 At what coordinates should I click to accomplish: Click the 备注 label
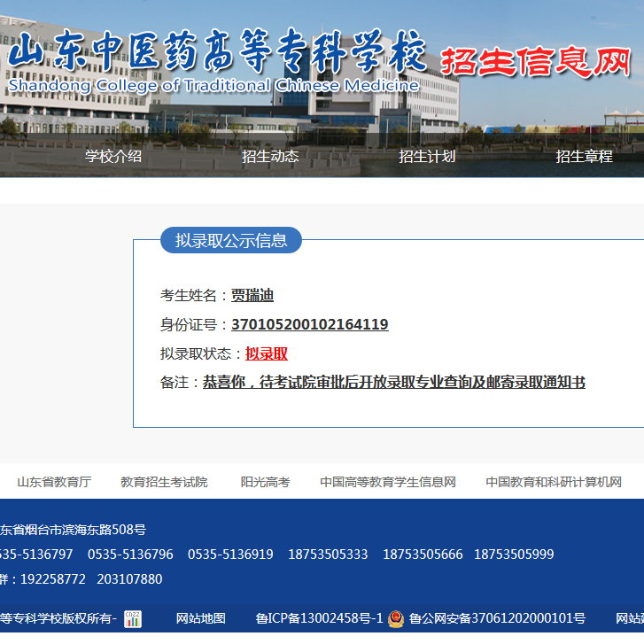pyautogui.click(x=175, y=383)
